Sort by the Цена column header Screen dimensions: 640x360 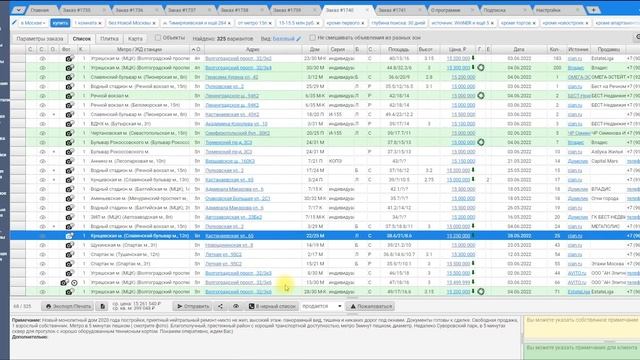458,49
